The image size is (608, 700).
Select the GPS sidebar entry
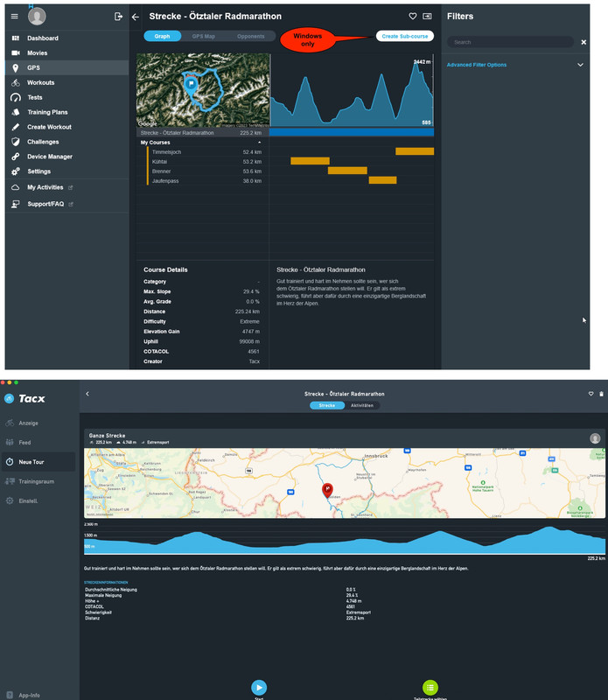click(x=67, y=68)
